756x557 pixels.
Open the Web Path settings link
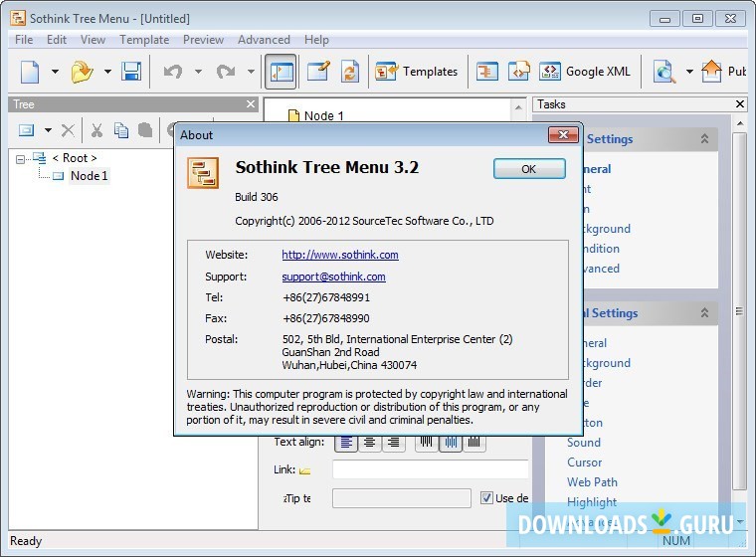click(x=592, y=481)
